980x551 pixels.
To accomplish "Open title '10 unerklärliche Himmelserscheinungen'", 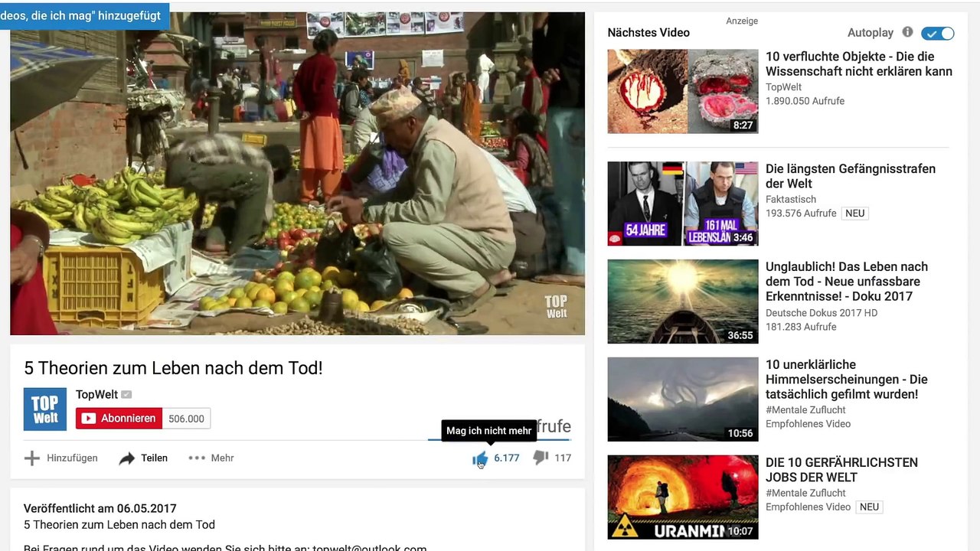I will (x=847, y=380).
